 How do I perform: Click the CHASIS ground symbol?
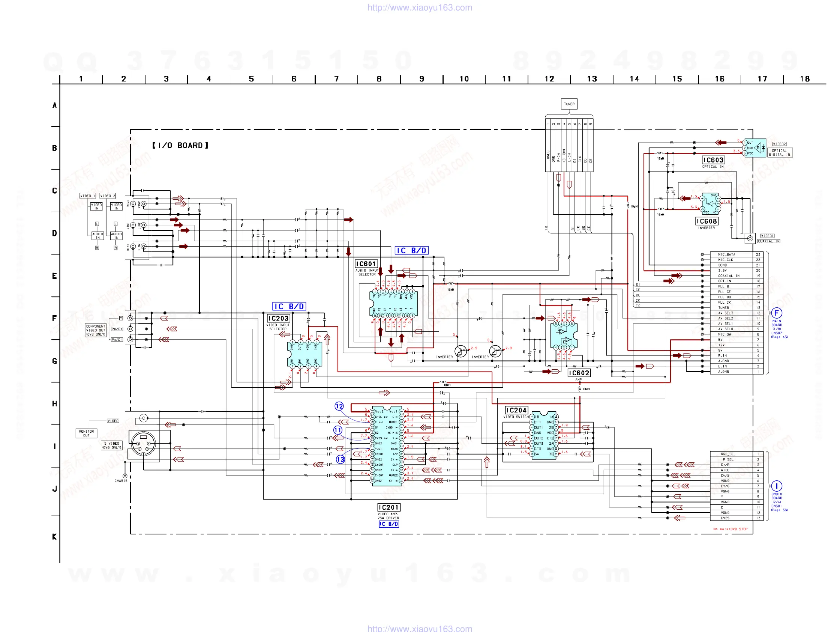(124, 476)
